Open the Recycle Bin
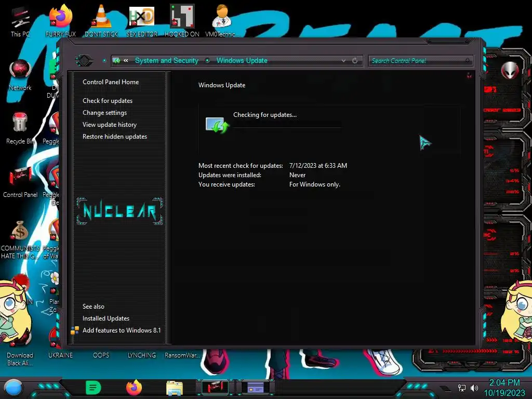 [x=20, y=128]
